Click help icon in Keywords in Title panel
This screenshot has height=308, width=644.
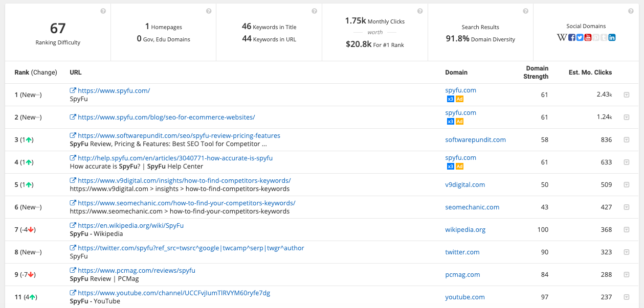coord(314,11)
